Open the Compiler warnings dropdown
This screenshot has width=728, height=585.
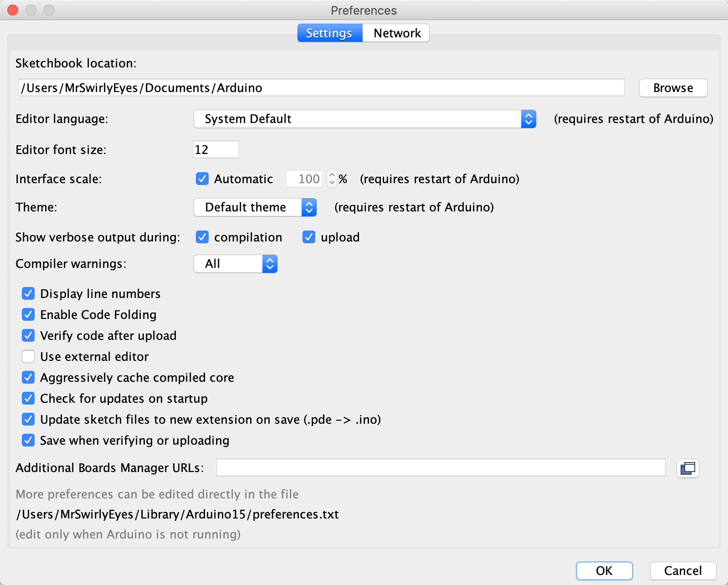(235, 264)
